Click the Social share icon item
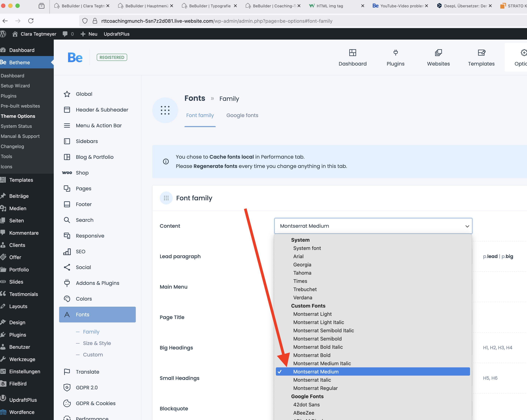Image resolution: width=527 pixels, height=420 pixels. pyautogui.click(x=67, y=267)
